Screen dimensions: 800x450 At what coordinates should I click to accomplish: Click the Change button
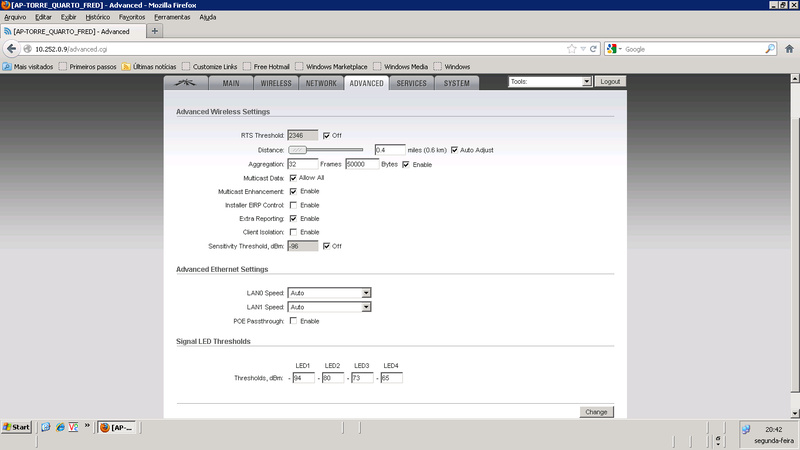[x=596, y=412]
